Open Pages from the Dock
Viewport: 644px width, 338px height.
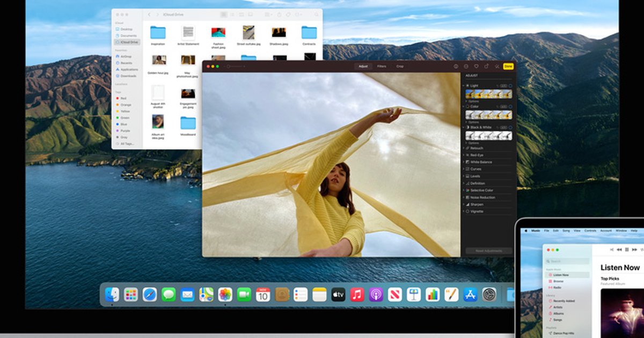pos(451,294)
